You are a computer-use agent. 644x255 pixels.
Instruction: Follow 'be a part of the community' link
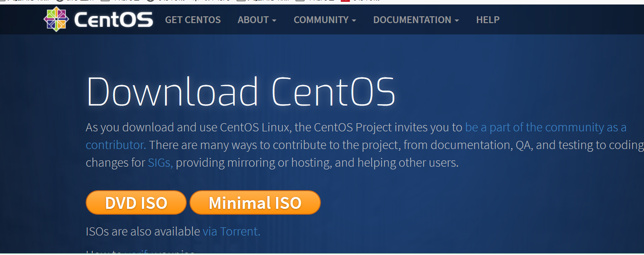pyautogui.click(x=546, y=127)
